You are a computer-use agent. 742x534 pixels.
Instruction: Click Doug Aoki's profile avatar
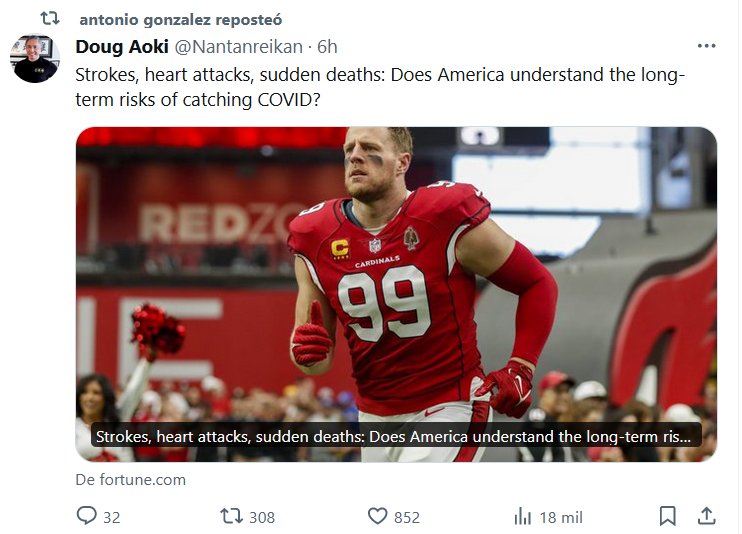36,59
